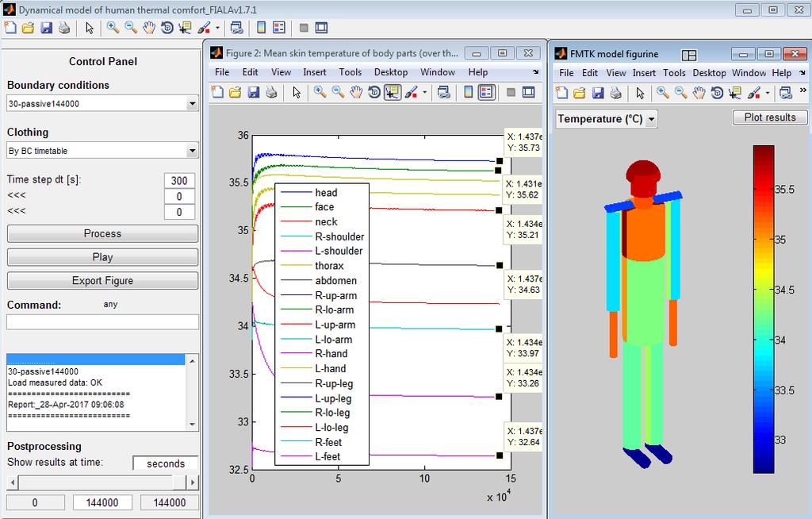
Task: Click Time step dt field showing 300
Action: (x=179, y=180)
